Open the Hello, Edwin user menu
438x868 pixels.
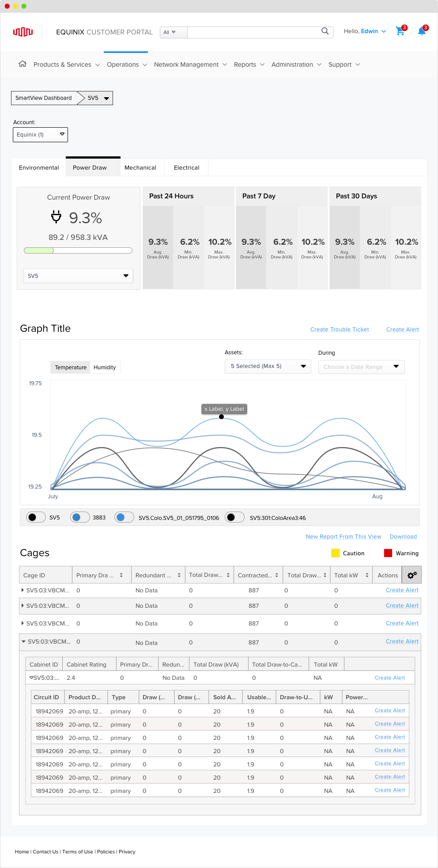pyautogui.click(x=365, y=31)
